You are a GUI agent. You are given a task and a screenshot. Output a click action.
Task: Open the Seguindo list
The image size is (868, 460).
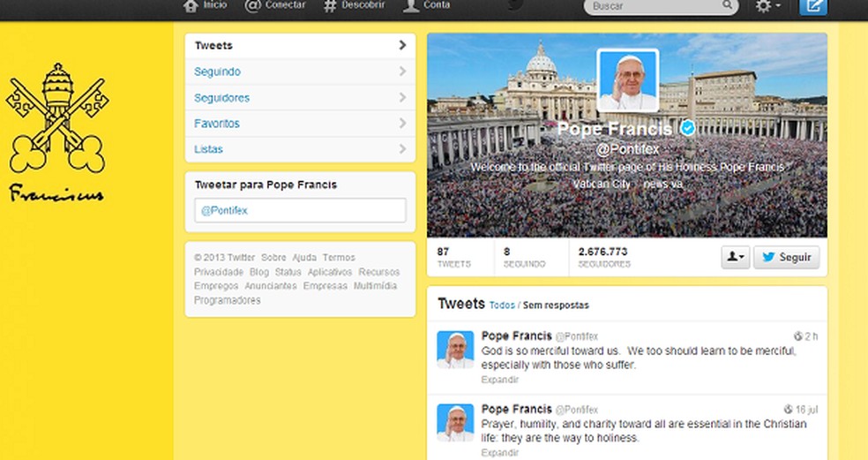tap(300, 72)
